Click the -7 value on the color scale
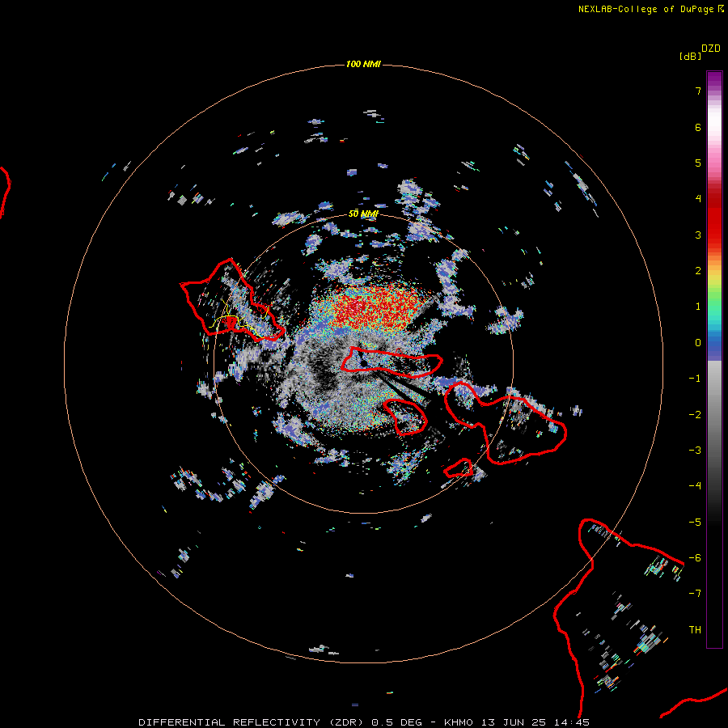The height and width of the screenshot is (728, 728). [x=695, y=594]
